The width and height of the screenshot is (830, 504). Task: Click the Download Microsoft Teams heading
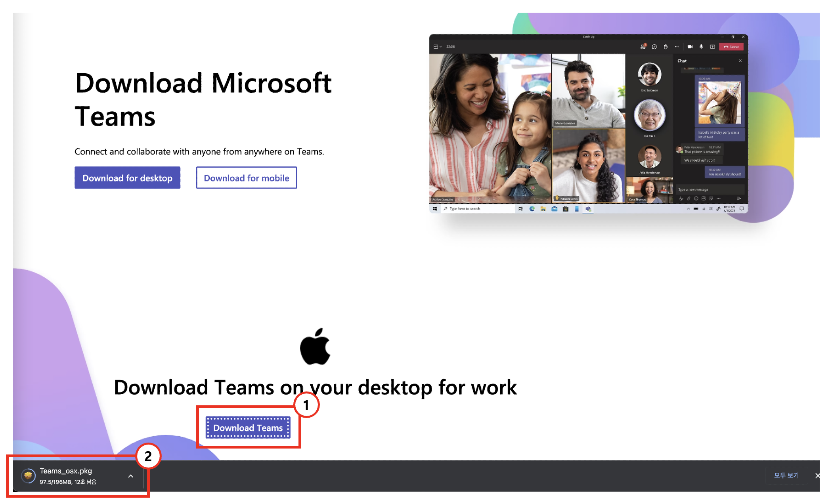(x=203, y=99)
